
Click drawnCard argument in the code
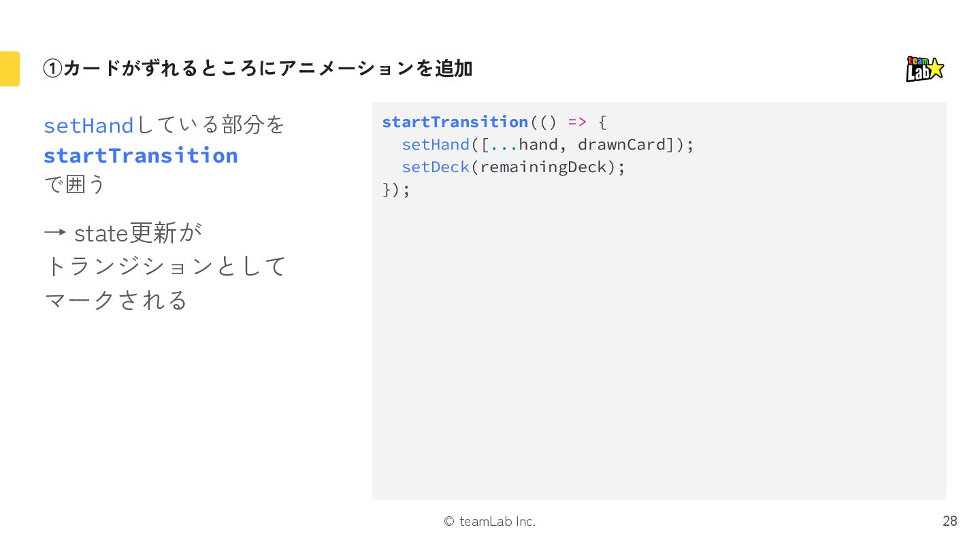(621, 145)
